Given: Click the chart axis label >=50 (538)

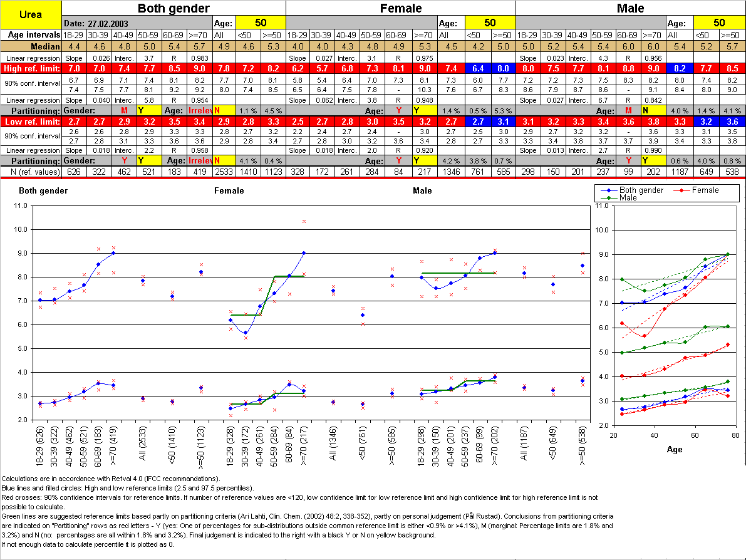Looking at the screenshot, I should pos(583,445).
